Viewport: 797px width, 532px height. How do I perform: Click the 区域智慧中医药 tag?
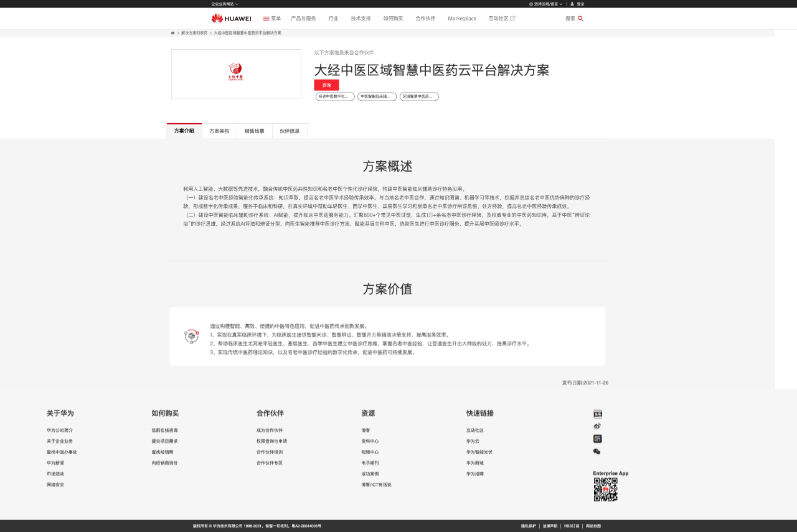(x=419, y=96)
